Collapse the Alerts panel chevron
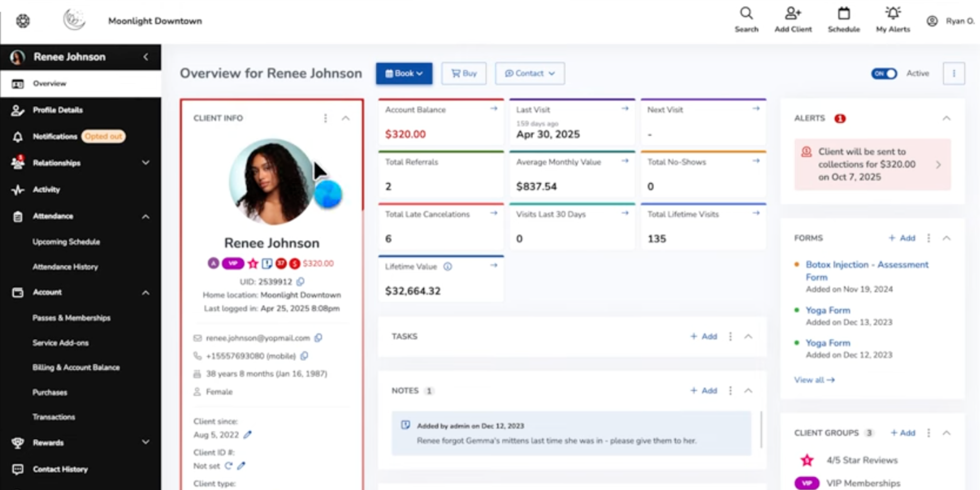This screenshot has height=490, width=980. [x=946, y=118]
